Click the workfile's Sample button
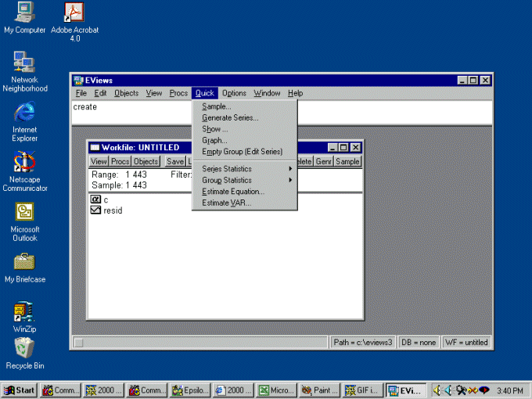This screenshot has width=532, height=399. (347, 161)
